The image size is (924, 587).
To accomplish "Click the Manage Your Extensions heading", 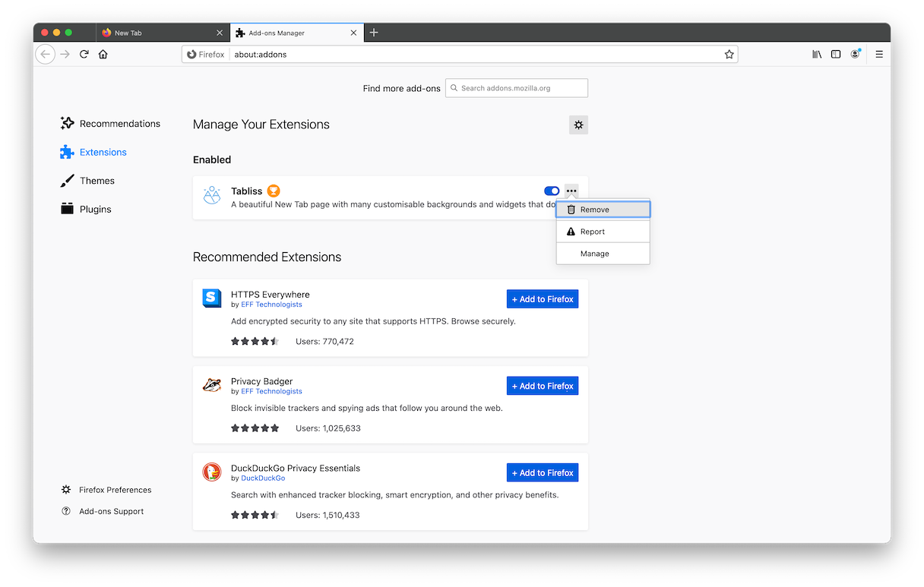I will pos(261,125).
